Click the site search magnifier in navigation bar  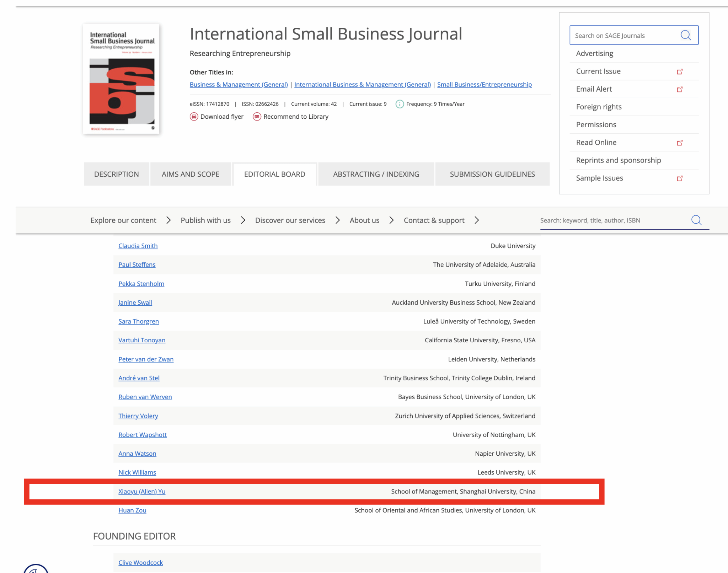pyautogui.click(x=696, y=220)
